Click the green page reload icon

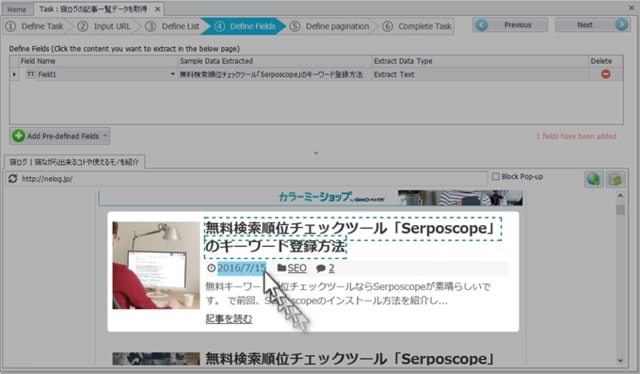point(615,179)
